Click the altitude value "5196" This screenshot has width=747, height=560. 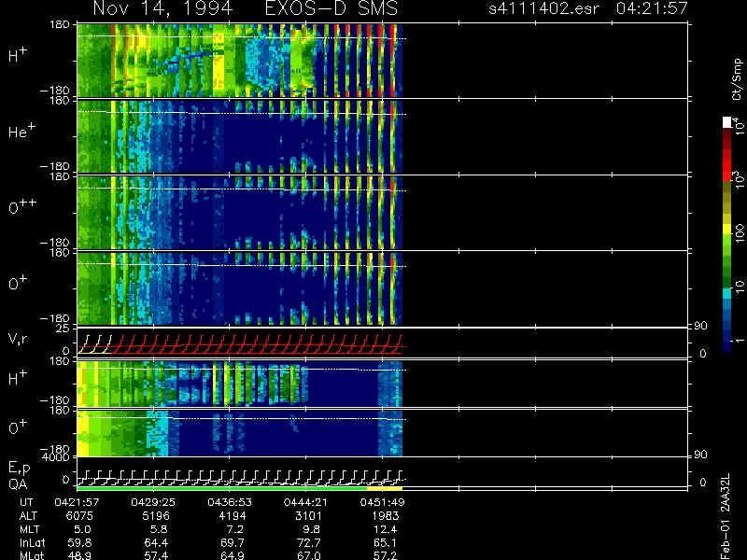(156, 516)
